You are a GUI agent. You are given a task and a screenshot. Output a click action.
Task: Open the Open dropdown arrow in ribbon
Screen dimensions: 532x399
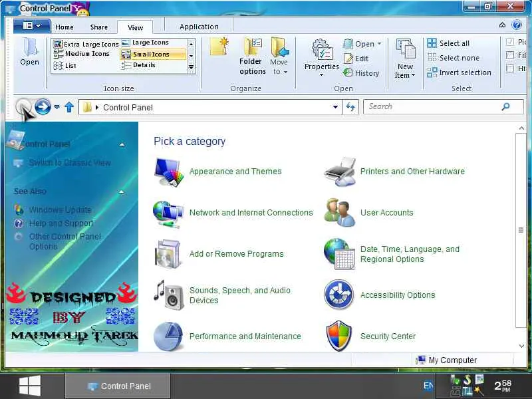click(379, 44)
